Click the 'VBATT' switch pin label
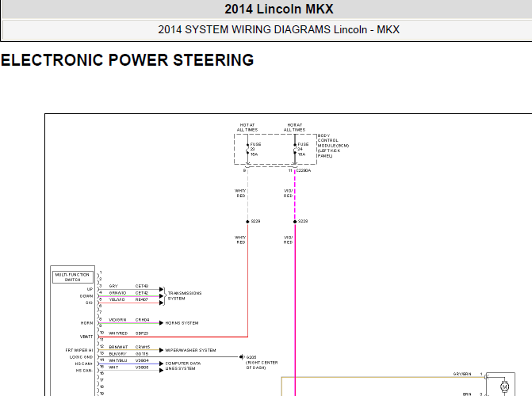The height and width of the screenshot is (396, 532). 86,337
